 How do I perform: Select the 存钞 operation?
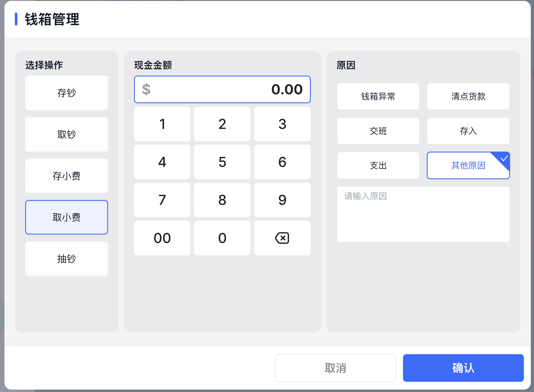pos(66,93)
